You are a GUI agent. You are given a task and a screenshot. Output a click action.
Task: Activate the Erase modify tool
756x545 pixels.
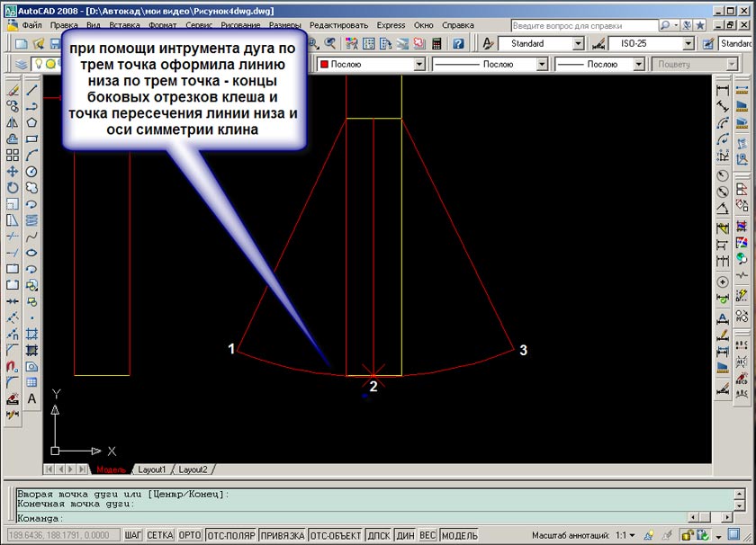coord(13,90)
